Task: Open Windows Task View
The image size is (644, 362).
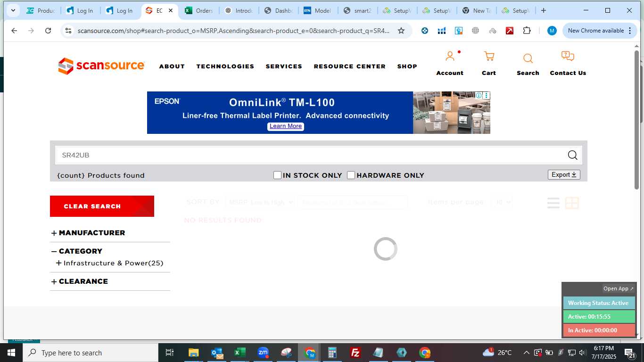Action: [170, 353]
